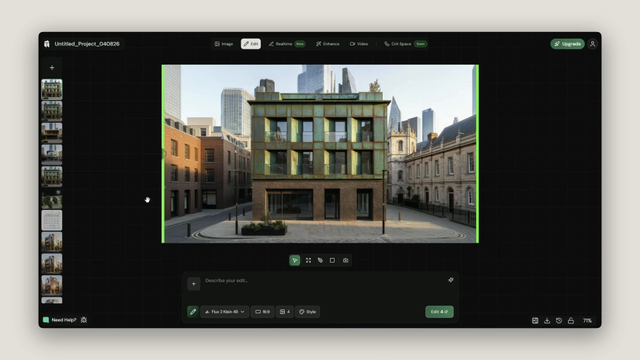Select the tag label tool
The height and width of the screenshot is (360, 640).
pos(320,260)
